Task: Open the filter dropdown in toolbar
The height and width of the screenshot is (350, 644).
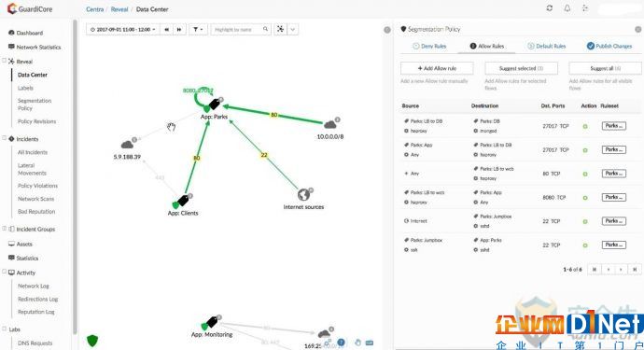Action: click(x=198, y=30)
